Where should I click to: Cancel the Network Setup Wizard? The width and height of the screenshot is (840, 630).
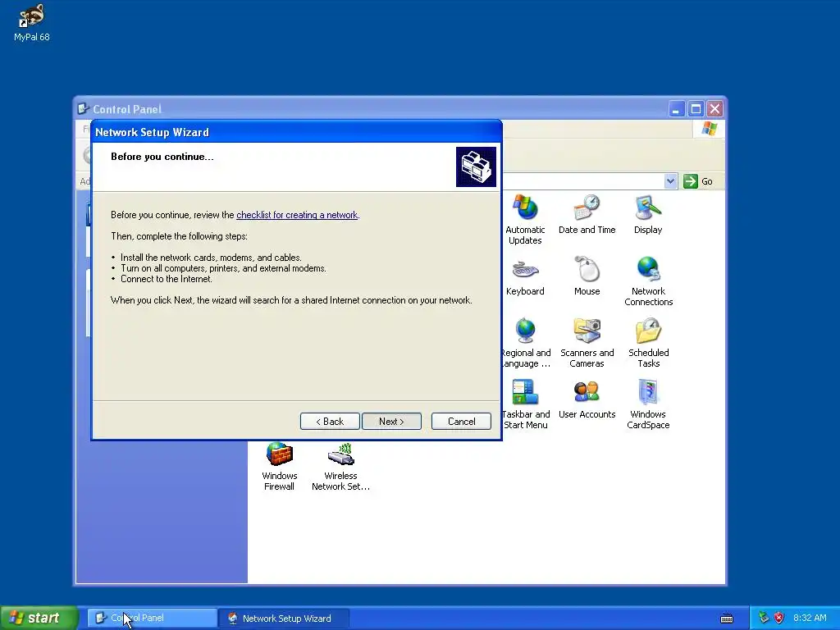click(x=461, y=422)
